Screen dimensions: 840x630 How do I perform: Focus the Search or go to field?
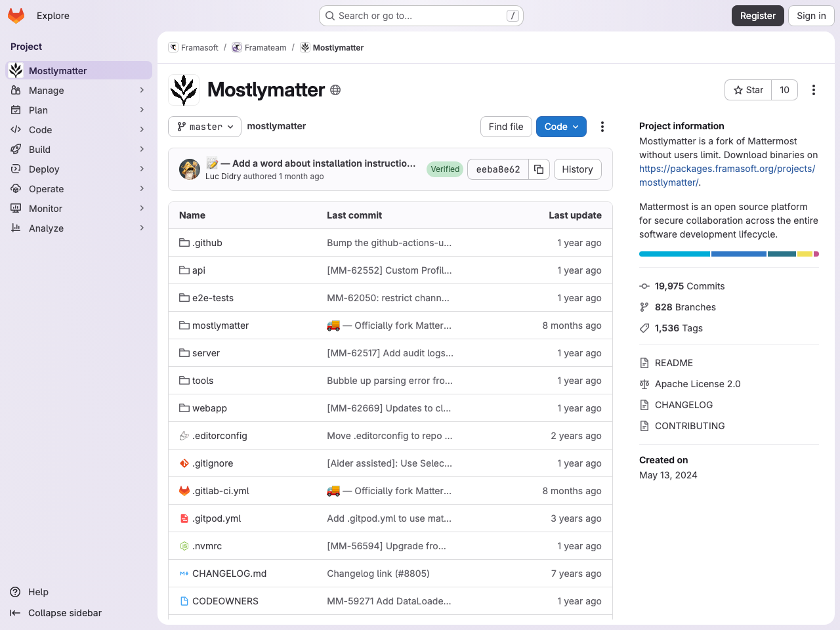click(420, 15)
